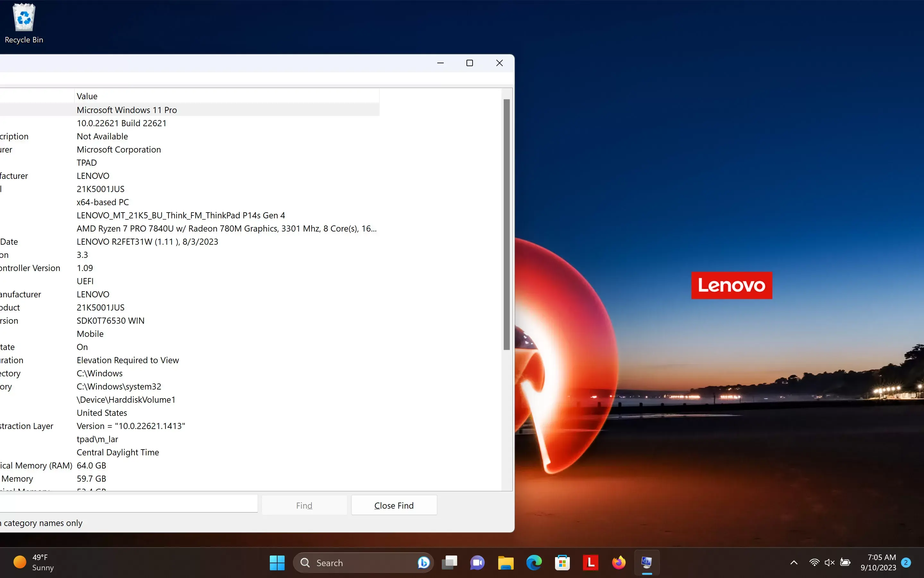Open the weather widget showing 49°F
The image size is (924, 578).
tap(34, 562)
